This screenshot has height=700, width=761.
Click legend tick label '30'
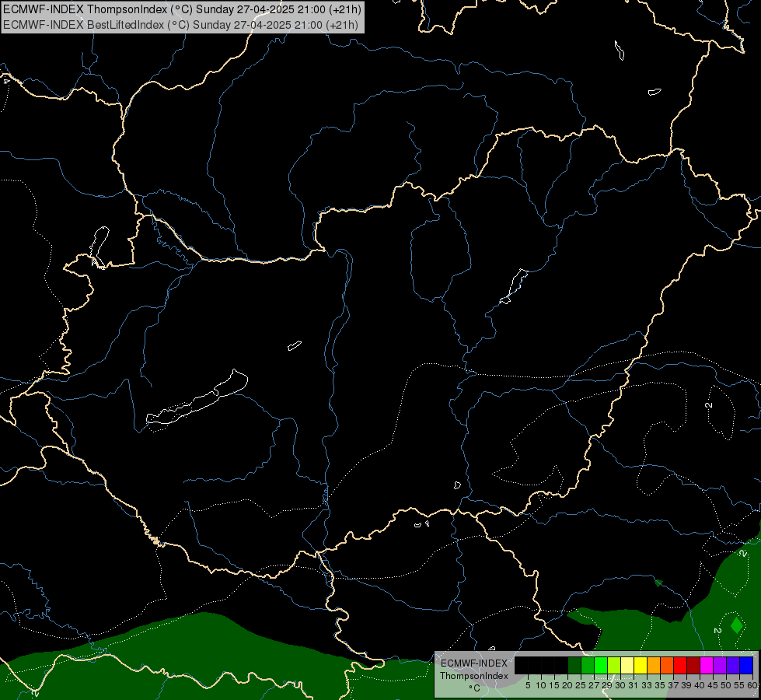(620, 685)
